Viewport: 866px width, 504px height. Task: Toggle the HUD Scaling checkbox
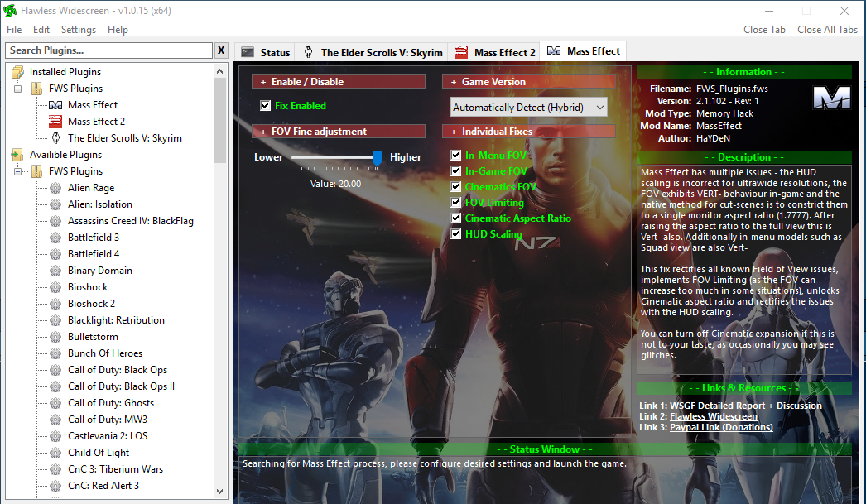[455, 234]
